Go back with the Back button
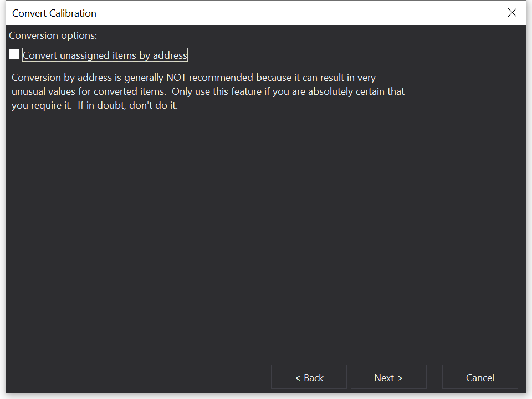This screenshot has height=399, width=532. point(309,377)
